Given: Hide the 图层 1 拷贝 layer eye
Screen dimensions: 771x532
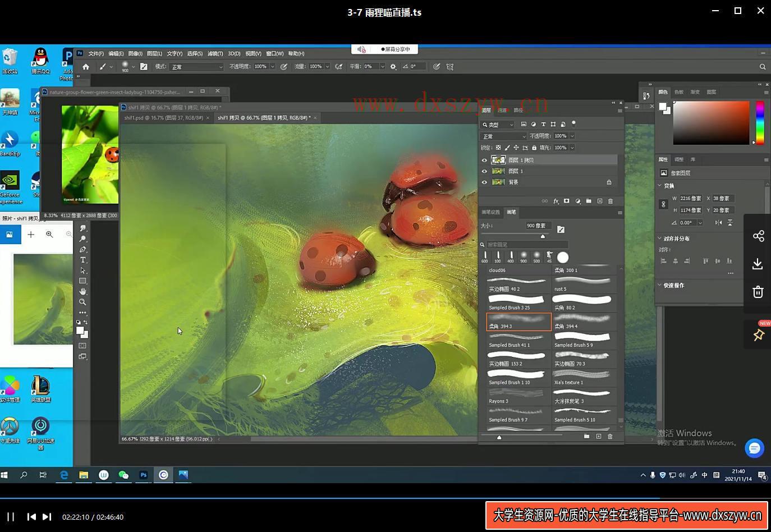Looking at the screenshot, I should 484,160.
